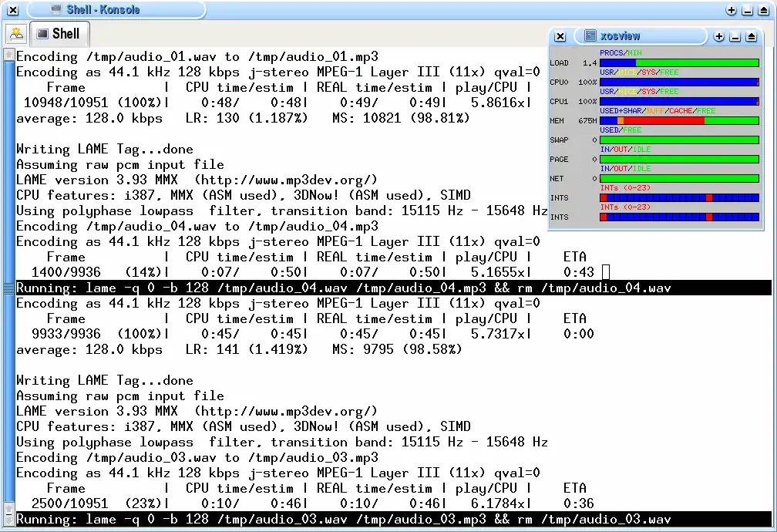
Task: Click the NET meter bar in xosview
Action: 679,179
